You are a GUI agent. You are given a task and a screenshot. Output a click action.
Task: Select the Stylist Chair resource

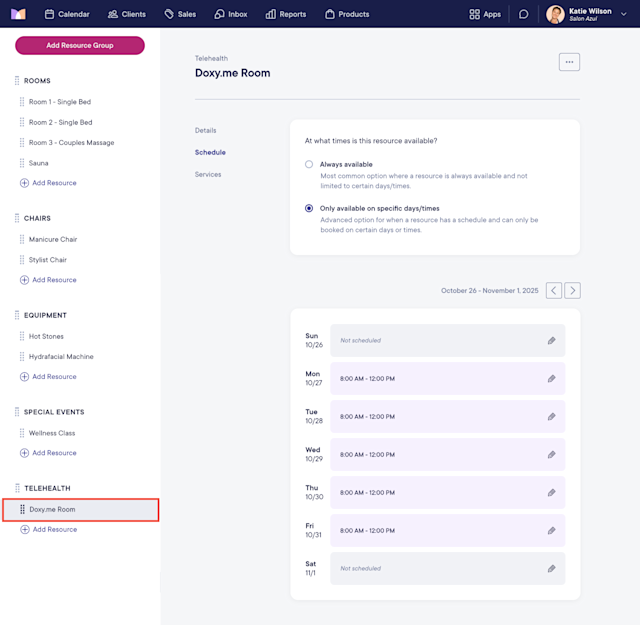point(48,260)
